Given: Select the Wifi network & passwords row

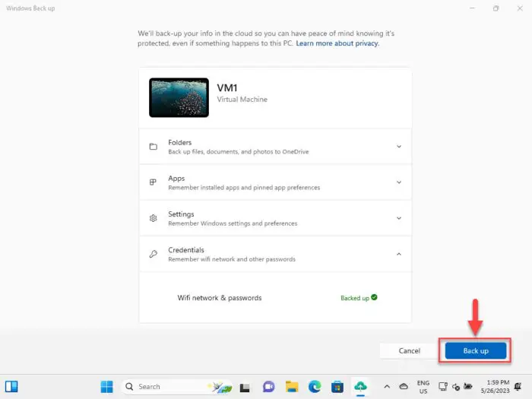Looking at the screenshot, I should tap(275, 298).
